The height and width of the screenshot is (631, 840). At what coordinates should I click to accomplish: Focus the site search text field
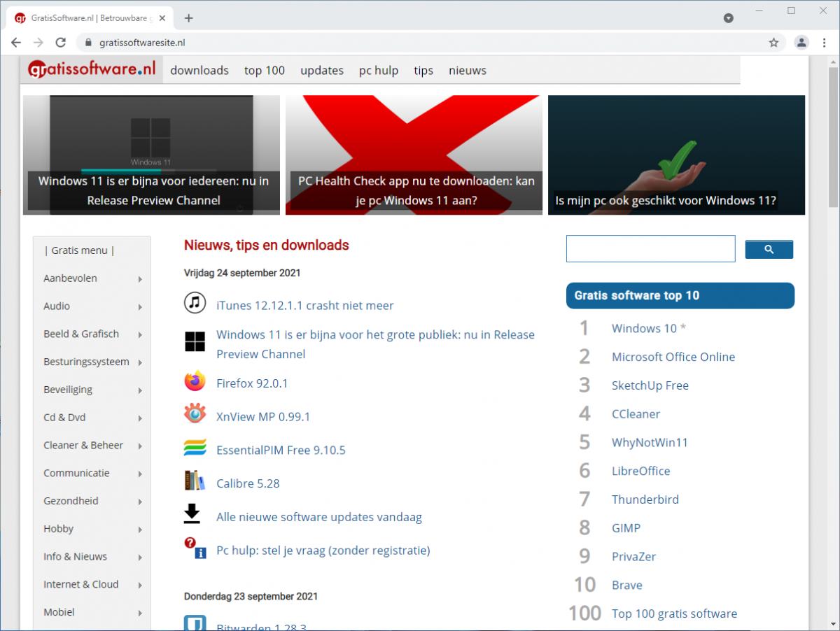[650, 249]
